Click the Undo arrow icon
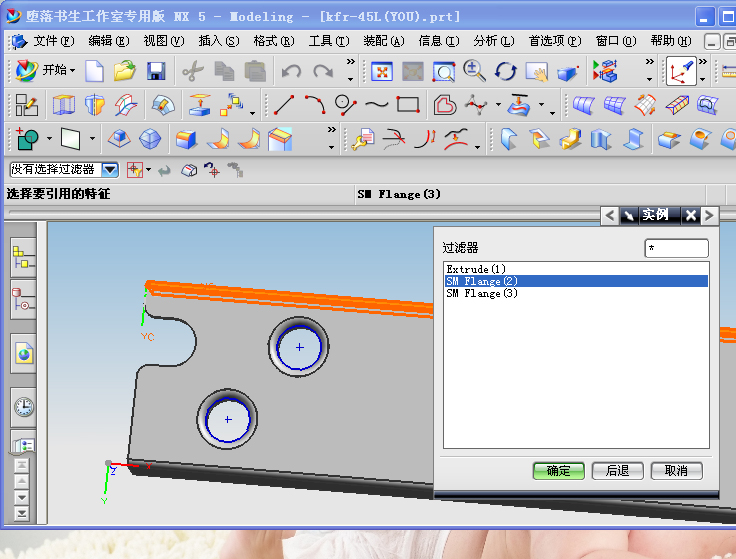The image size is (736, 559). [291, 72]
